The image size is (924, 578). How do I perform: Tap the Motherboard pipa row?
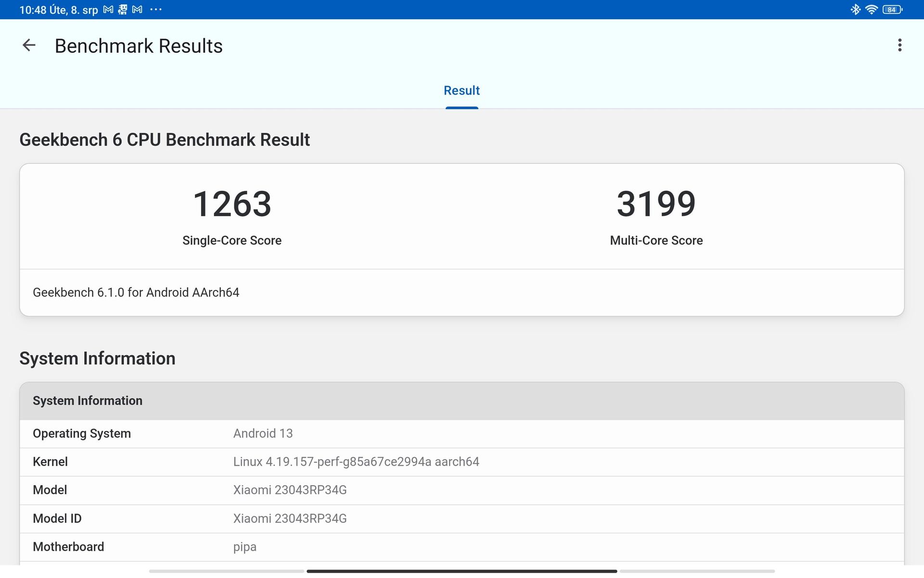point(462,547)
